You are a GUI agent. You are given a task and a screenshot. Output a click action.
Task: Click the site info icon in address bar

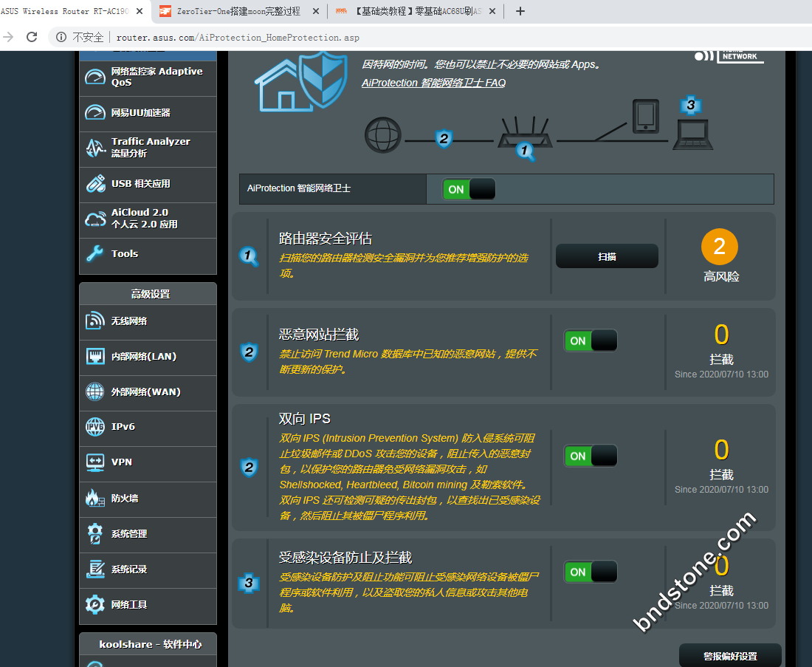[61, 37]
